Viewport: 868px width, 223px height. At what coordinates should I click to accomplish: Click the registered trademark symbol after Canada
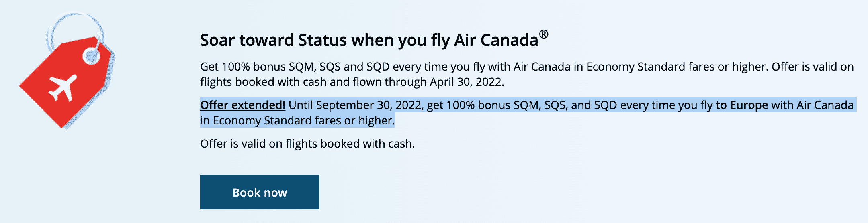543,34
